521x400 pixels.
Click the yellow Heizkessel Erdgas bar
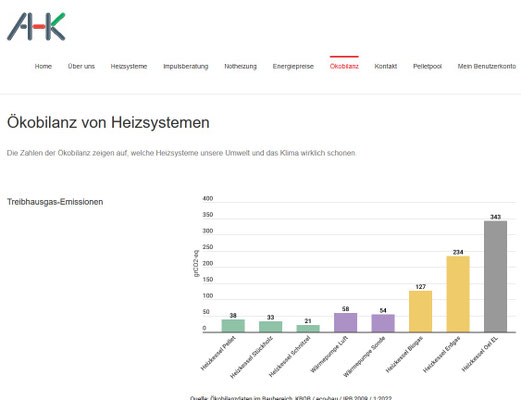[x=458, y=294]
